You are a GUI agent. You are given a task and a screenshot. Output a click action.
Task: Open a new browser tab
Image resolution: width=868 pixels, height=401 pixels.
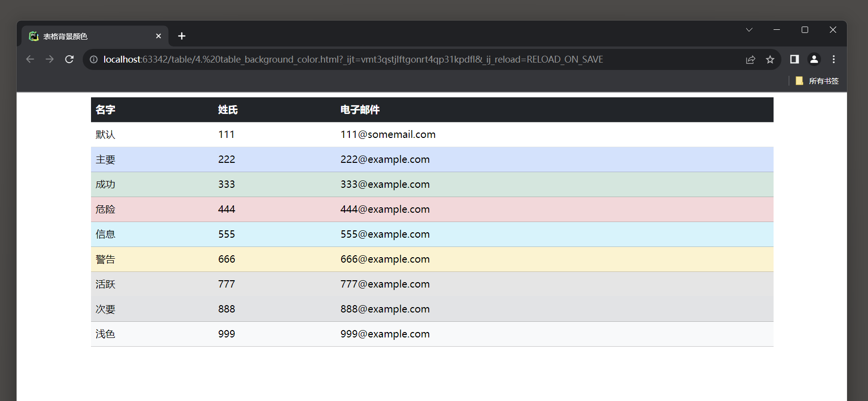click(182, 36)
